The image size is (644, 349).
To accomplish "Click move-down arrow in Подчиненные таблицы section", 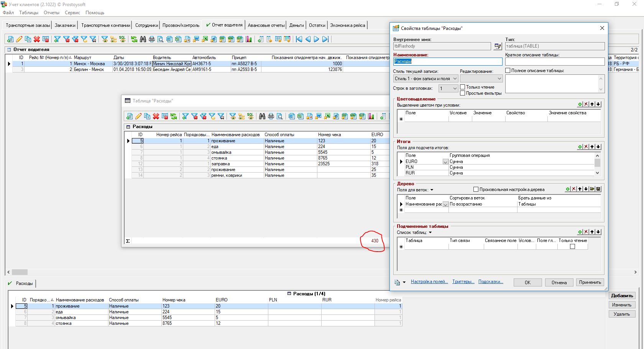I will [598, 232].
